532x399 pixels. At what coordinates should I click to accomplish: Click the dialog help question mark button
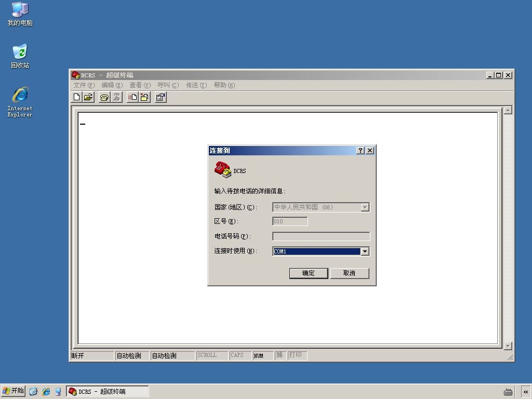(x=361, y=150)
